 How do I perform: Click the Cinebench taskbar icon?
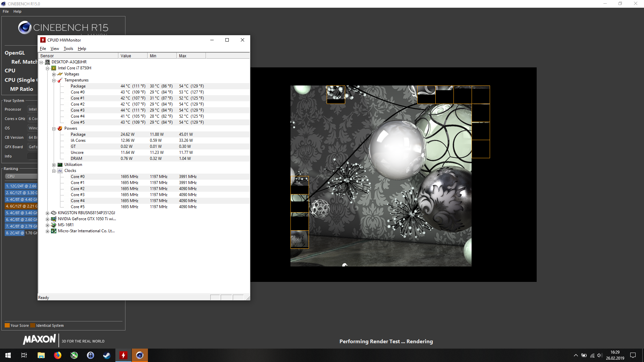tap(140, 355)
